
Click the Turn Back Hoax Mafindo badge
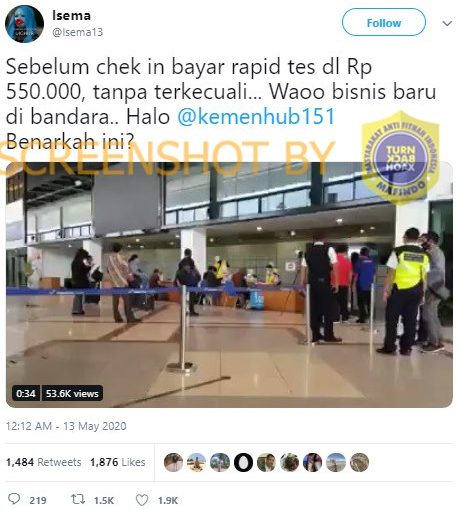(x=400, y=157)
